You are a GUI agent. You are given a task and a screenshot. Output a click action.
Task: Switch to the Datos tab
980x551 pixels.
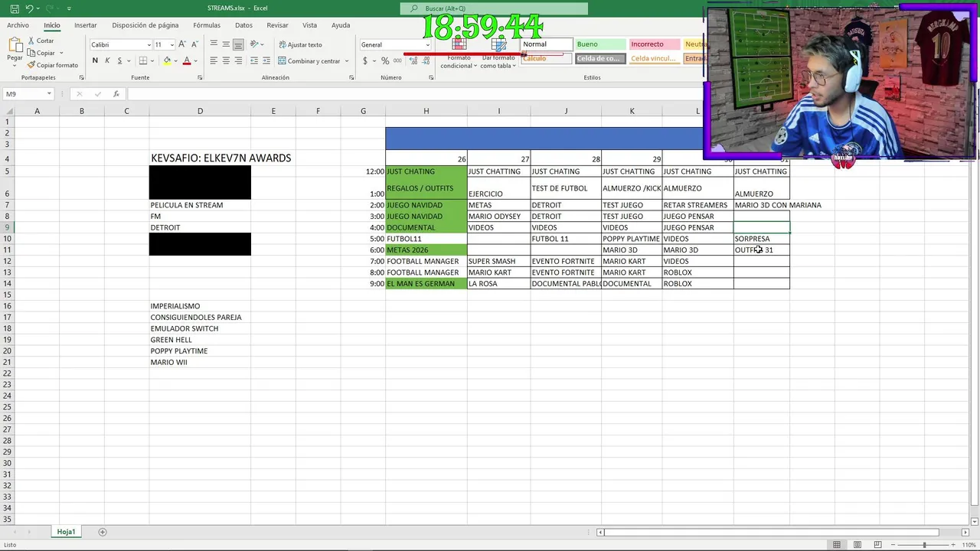coord(243,25)
